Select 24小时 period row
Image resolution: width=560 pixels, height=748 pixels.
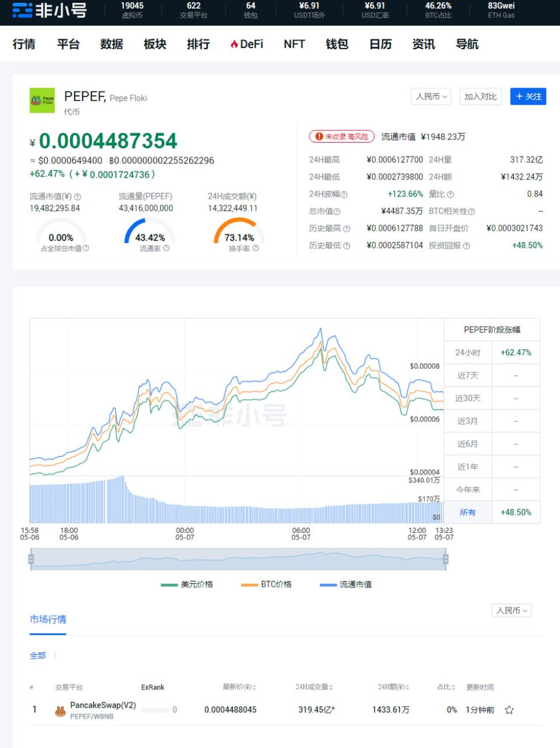tap(492, 353)
